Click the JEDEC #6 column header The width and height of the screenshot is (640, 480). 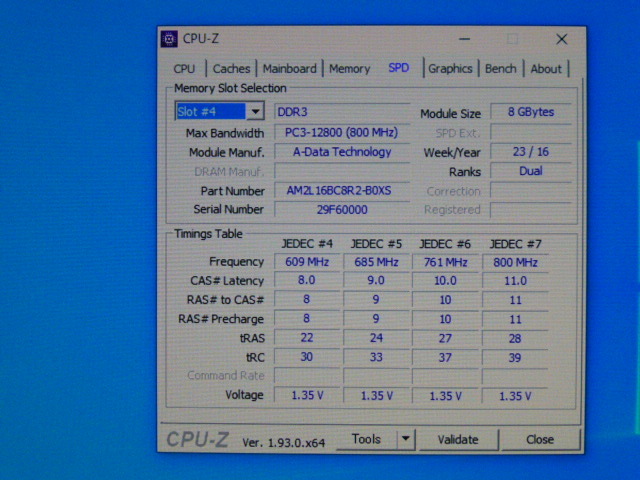tap(445, 244)
